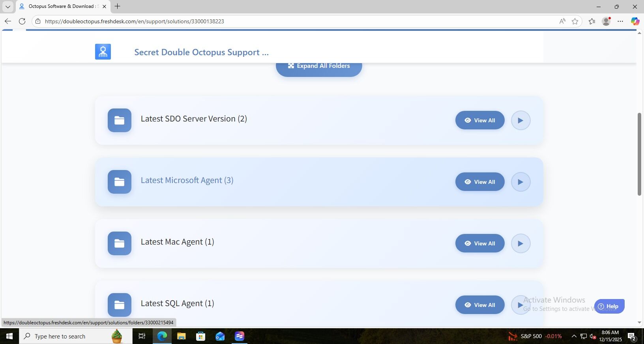Add page to favorites with star icon
Image resolution: width=644 pixels, height=344 pixels.
click(575, 21)
